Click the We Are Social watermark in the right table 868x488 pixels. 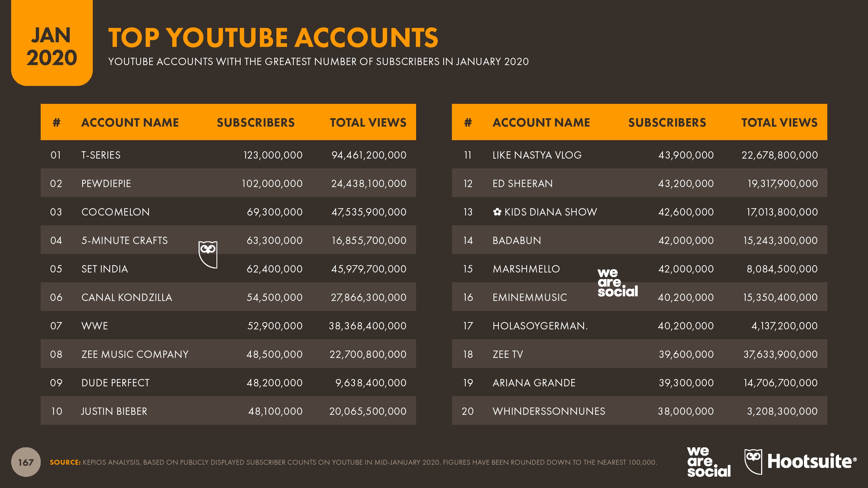[617, 283]
